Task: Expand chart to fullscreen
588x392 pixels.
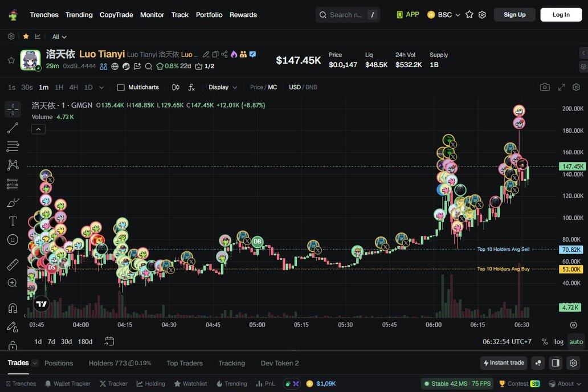Action: tap(561, 87)
